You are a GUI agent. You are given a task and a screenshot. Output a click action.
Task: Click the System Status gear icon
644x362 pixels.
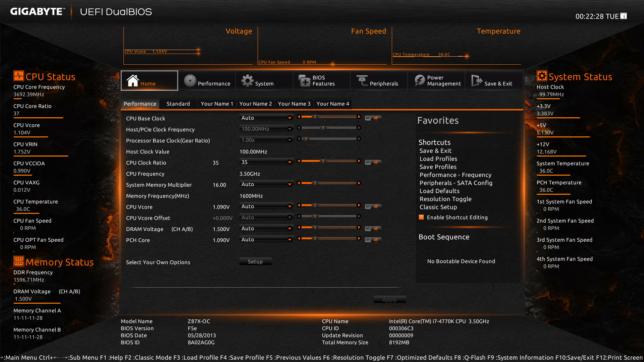542,76
